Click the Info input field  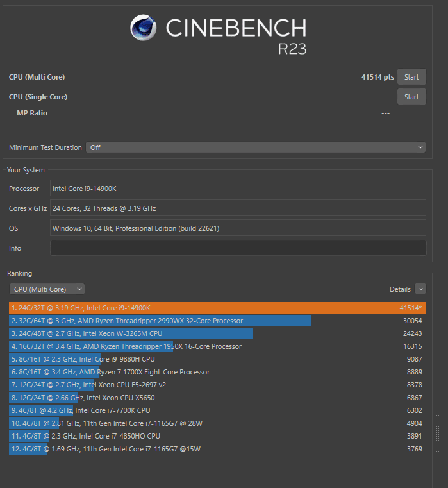tap(238, 248)
